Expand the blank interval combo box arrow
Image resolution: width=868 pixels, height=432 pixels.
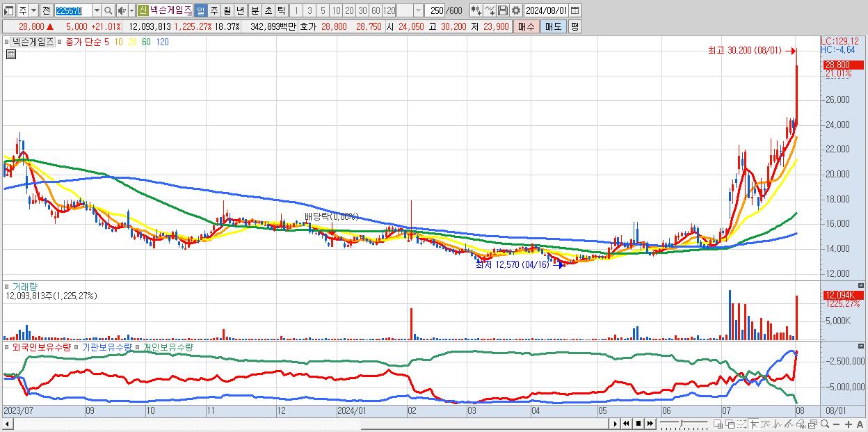click(x=417, y=10)
